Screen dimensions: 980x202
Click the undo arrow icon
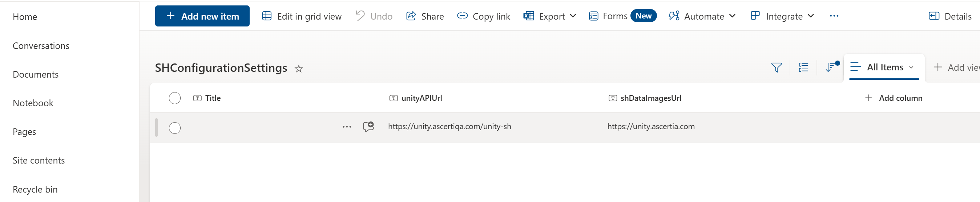359,15
